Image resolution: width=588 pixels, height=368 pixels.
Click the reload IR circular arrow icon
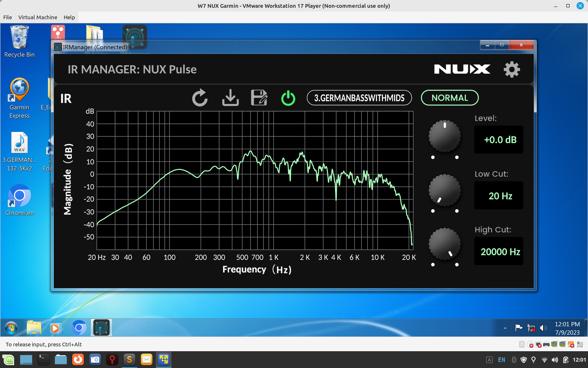(x=200, y=97)
